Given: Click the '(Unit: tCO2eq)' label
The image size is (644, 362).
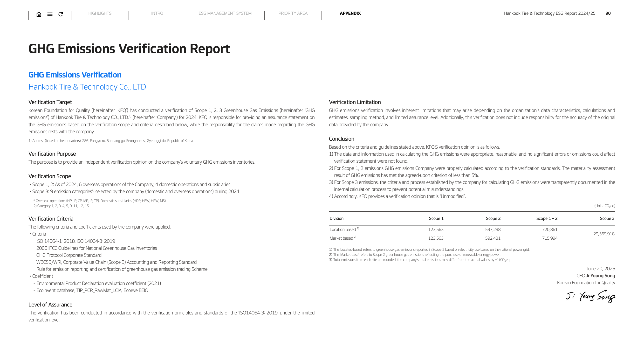Looking at the screenshot, I should tap(604, 206).
